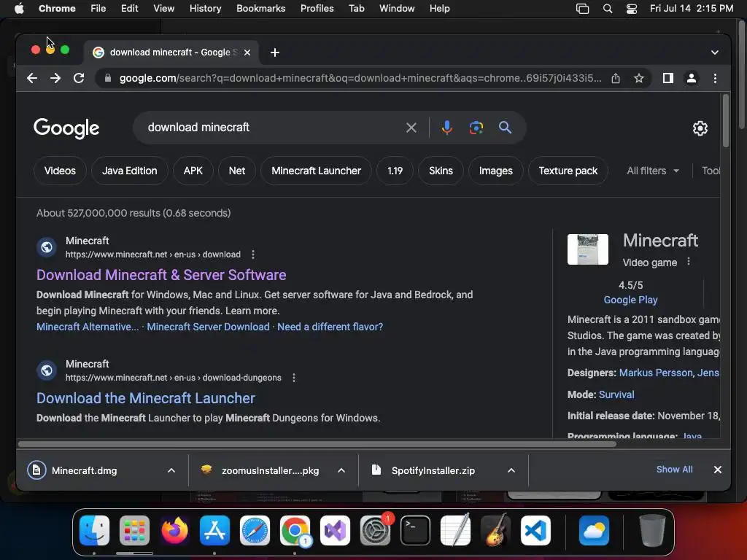The width and height of the screenshot is (747, 560).
Task: Select the Images filter chip
Action: tap(495, 171)
